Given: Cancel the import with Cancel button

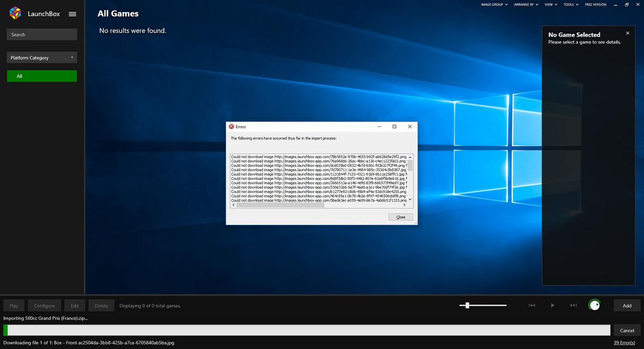Looking at the screenshot, I should [x=627, y=330].
